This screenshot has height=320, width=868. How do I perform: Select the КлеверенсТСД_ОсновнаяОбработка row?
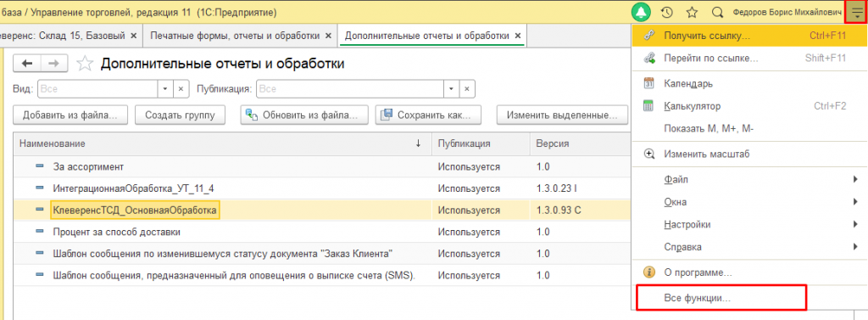tap(321, 211)
